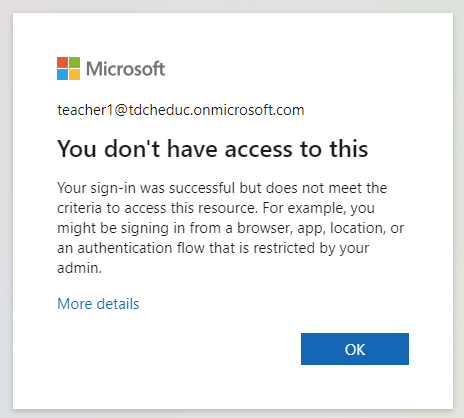Click the "an authentication flow that is restricted" line
The image size is (464, 418).
pyautogui.click(x=213, y=248)
